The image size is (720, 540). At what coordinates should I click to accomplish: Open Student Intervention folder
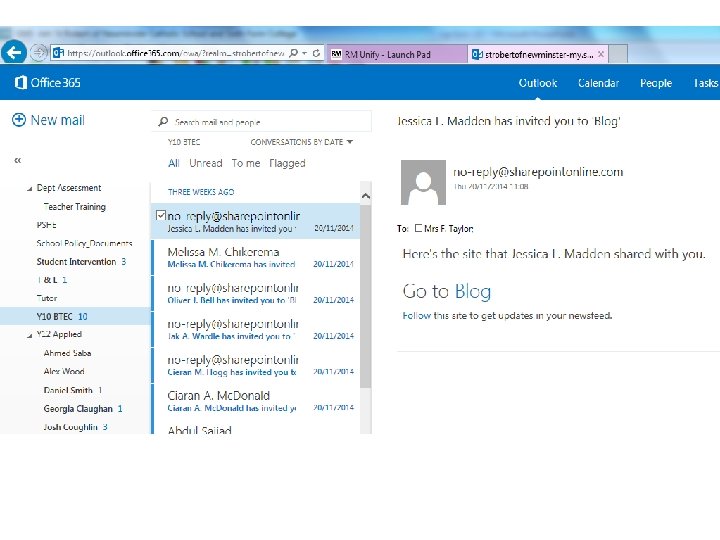click(76, 262)
